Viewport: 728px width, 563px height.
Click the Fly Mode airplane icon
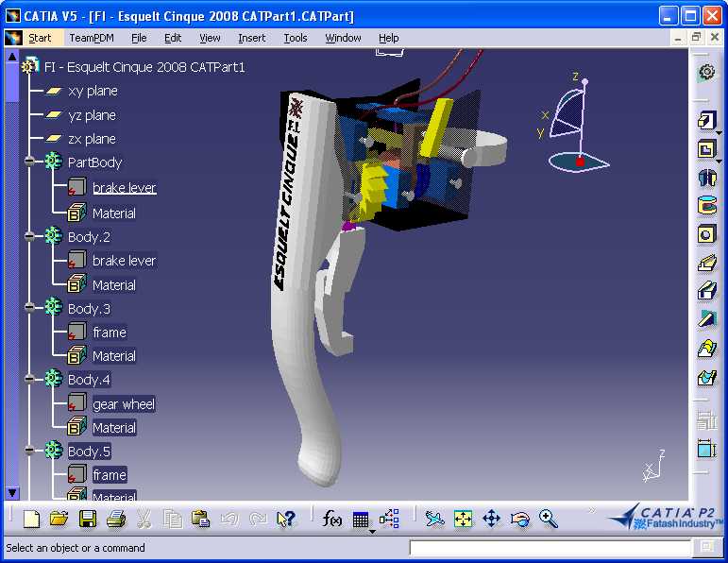pyautogui.click(x=434, y=519)
